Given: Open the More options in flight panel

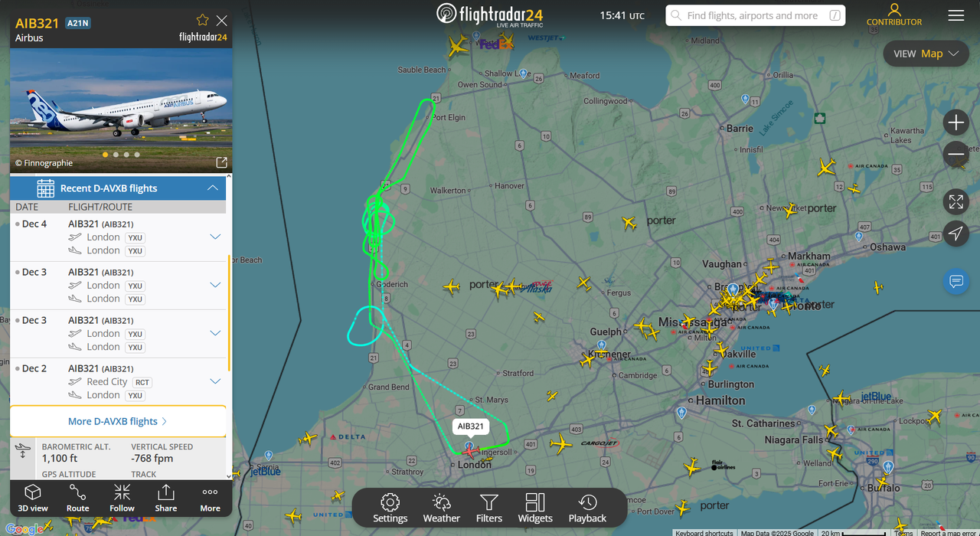Looking at the screenshot, I should [x=210, y=498].
